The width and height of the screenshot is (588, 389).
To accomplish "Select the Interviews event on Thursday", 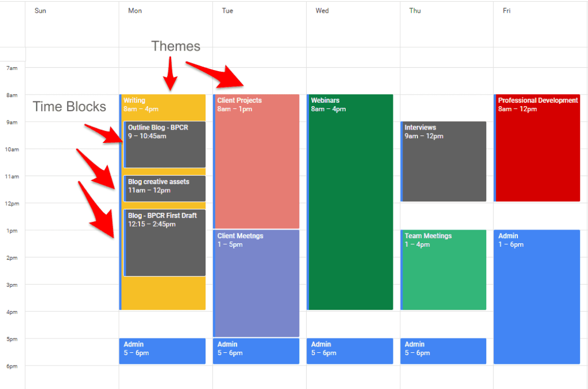I will coord(444,161).
